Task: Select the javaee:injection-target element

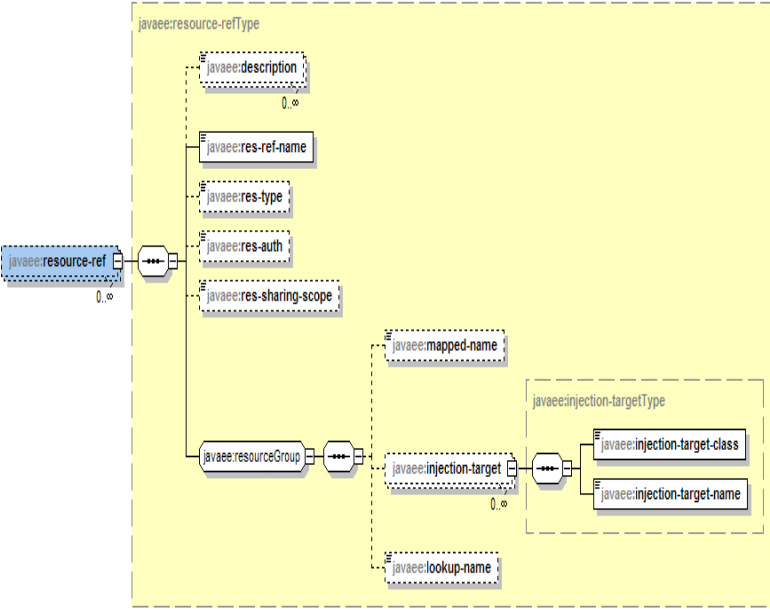Action: [447, 469]
